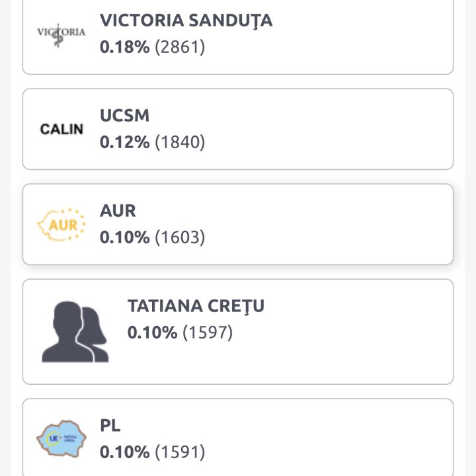Click the 0.18% result for Victoria Sanduţa

(124, 48)
